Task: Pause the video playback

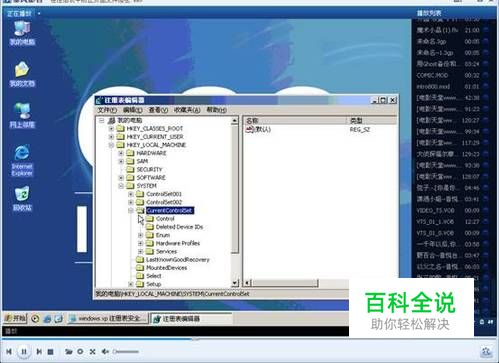Action: [x=24, y=352]
